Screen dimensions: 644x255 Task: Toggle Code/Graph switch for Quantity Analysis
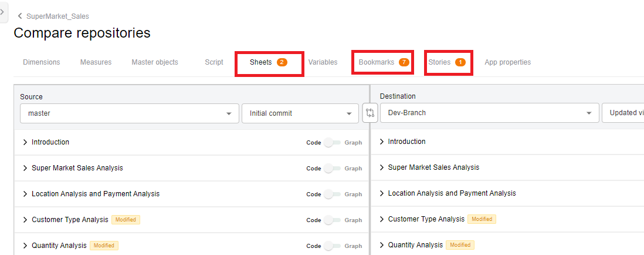[x=333, y=246]
